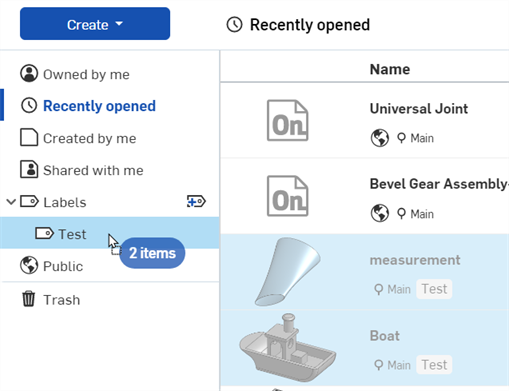Open the Recently opened filter
This screenshot has height=391, width=509.
pos(88,106)
